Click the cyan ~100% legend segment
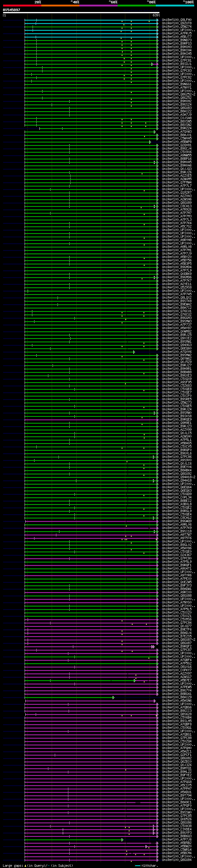This screenshot has height=868, width=197. 175,6
